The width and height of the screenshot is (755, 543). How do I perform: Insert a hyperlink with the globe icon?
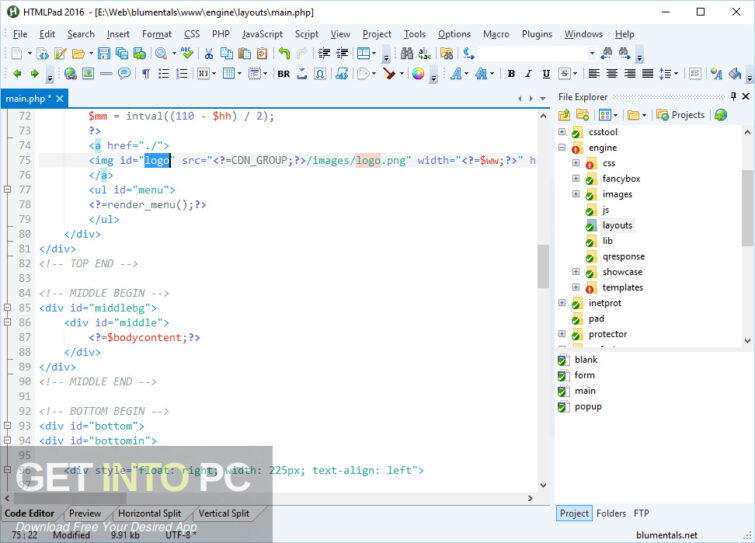(x=70, y=74)
